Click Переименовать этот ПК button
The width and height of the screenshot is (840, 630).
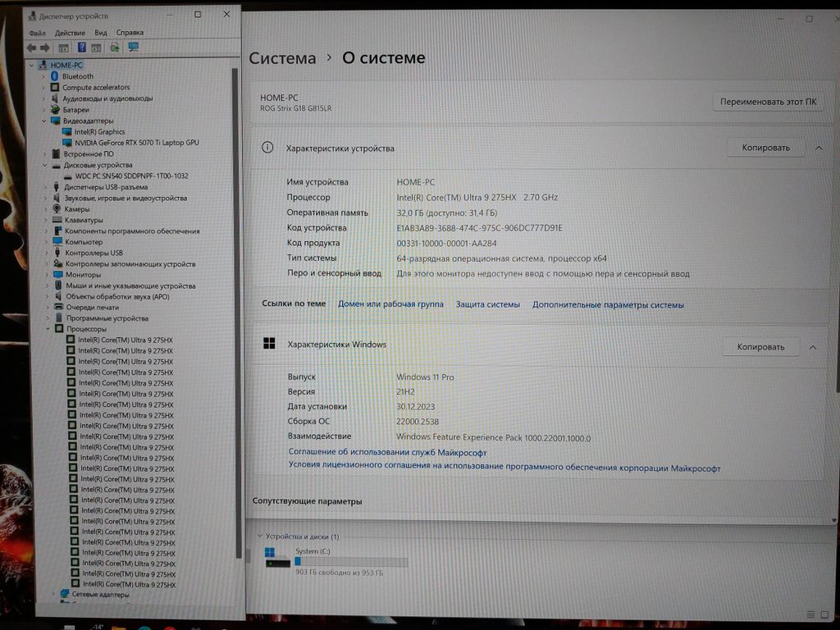[767, 103]
